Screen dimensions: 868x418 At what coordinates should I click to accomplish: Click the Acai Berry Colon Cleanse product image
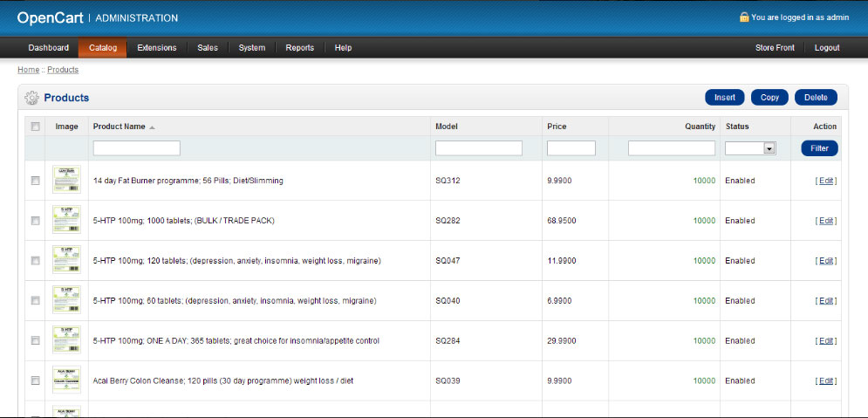(x=66, y=380)
